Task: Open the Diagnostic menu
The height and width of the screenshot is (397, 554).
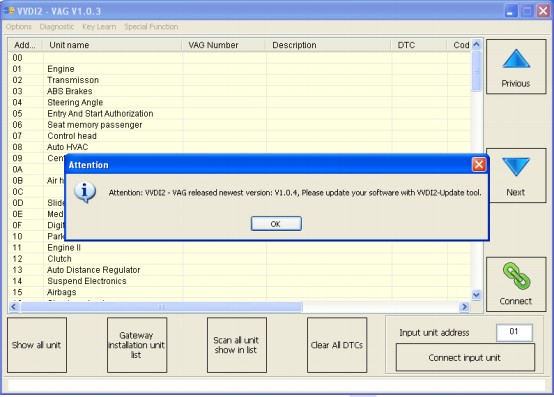Action: (57, 27)
